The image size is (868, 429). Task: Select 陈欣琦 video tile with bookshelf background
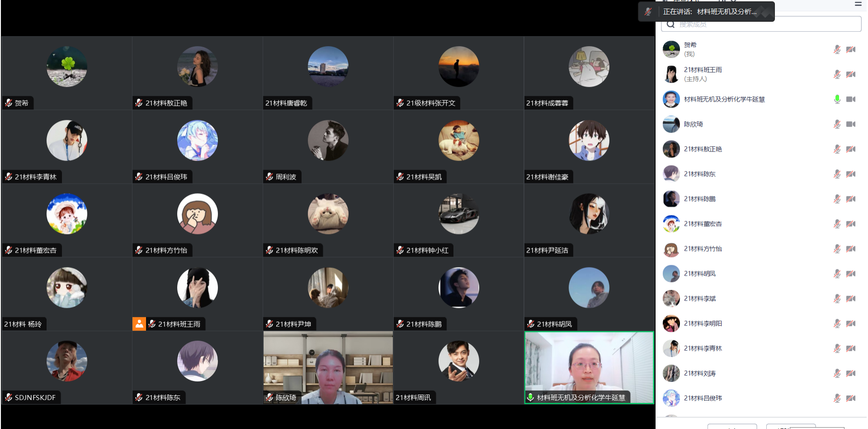click(x=328, y=367)
